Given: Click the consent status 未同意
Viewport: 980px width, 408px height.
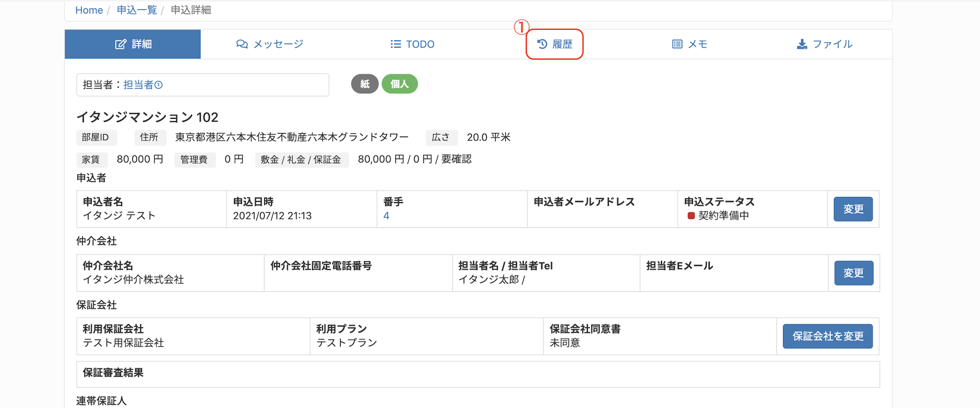Looking at the screenshot, I should pyautogui.click(x=565, y=343).
